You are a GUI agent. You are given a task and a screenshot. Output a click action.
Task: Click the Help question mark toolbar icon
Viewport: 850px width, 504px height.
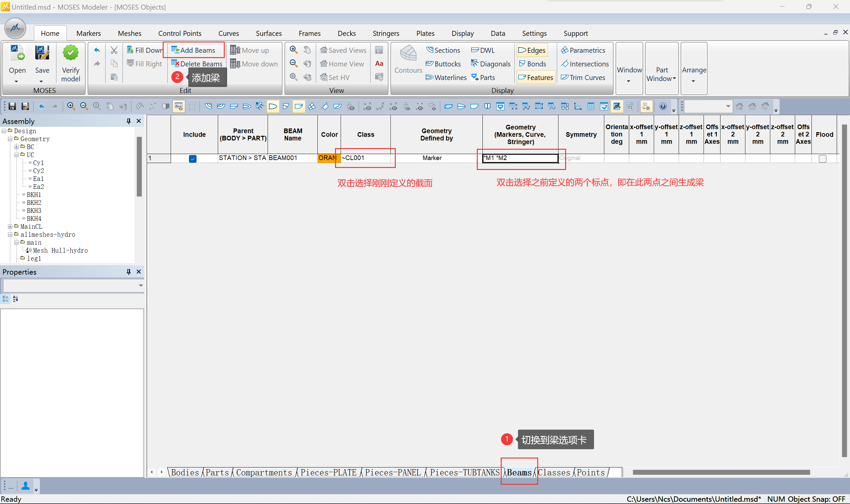(x=662, y=106)
